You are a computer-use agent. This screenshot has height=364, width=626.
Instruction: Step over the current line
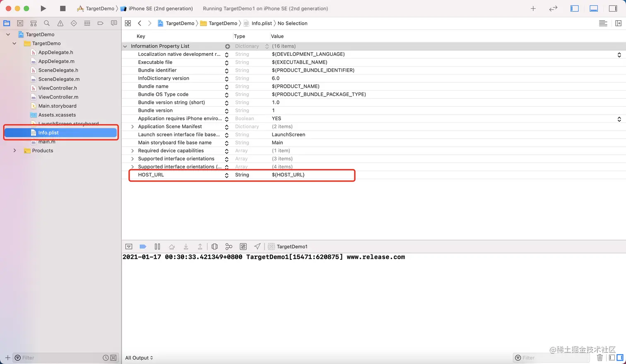coord(172,247)
